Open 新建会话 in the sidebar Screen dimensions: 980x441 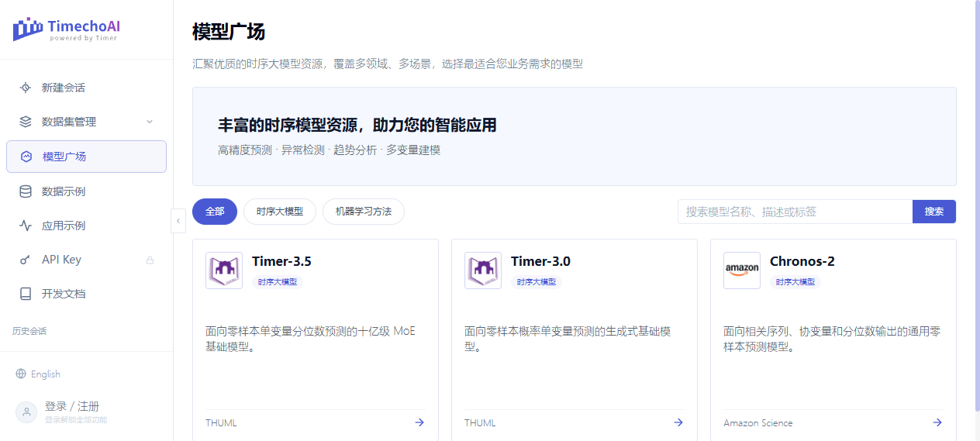tap(86, 88)
